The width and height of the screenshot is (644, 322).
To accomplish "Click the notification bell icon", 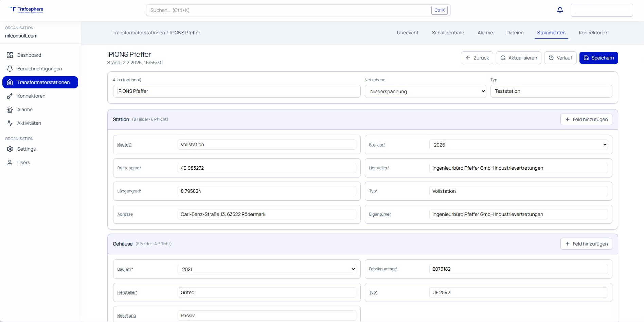I will click(x=559, y=10).
